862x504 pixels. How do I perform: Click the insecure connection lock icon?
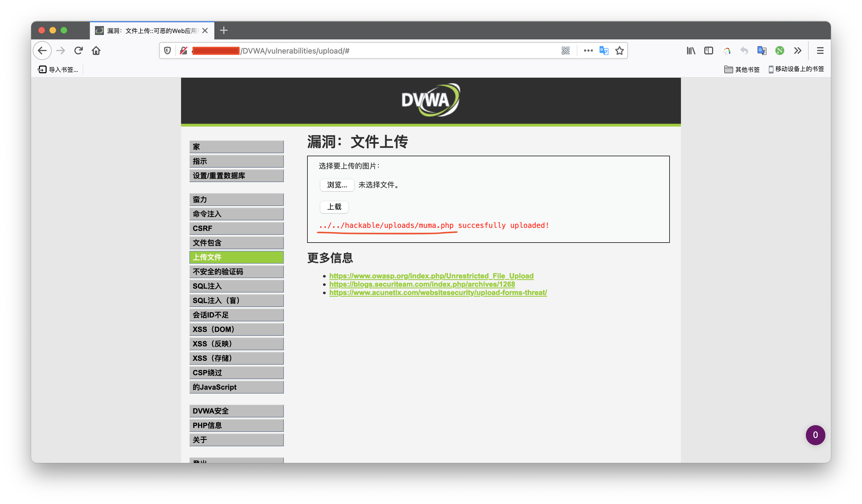pyautogui.click(x=184, y=51)
